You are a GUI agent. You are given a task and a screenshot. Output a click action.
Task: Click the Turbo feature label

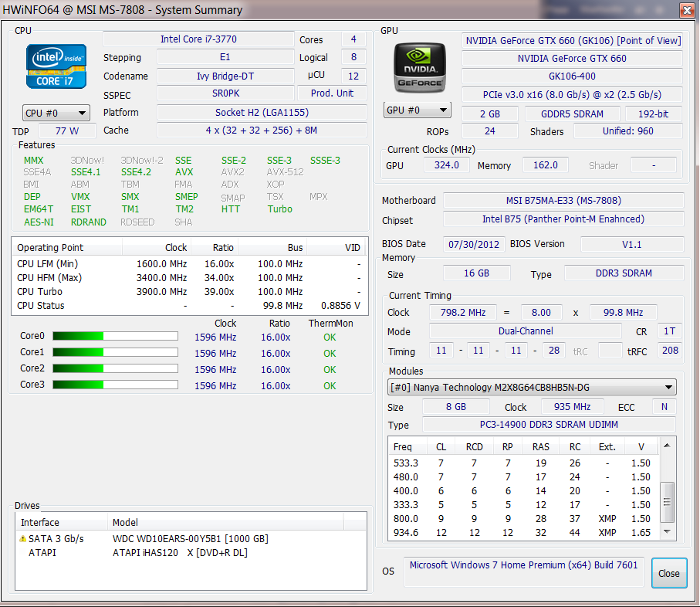coord(280,209)
